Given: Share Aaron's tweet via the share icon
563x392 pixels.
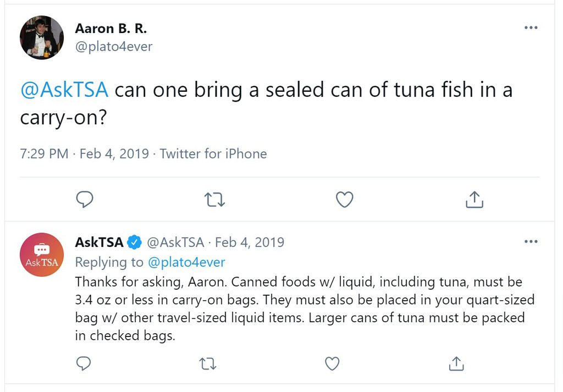Looking at the screenshot, I should click(474, 200).
